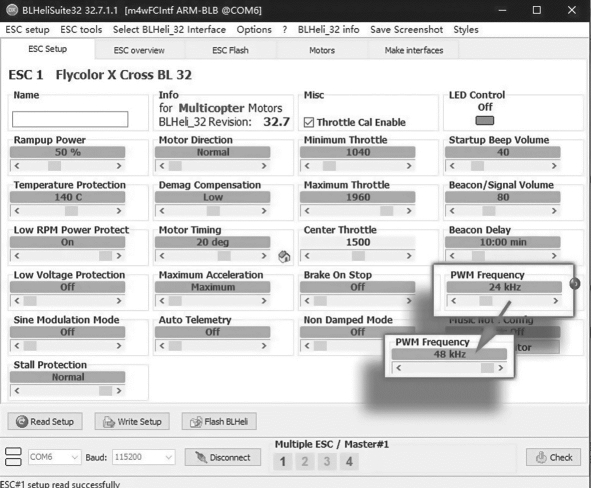Switch to the ESC Flash tab
Image resolution: width=591 pixels, height=488 pixels.
pos(230,50)
